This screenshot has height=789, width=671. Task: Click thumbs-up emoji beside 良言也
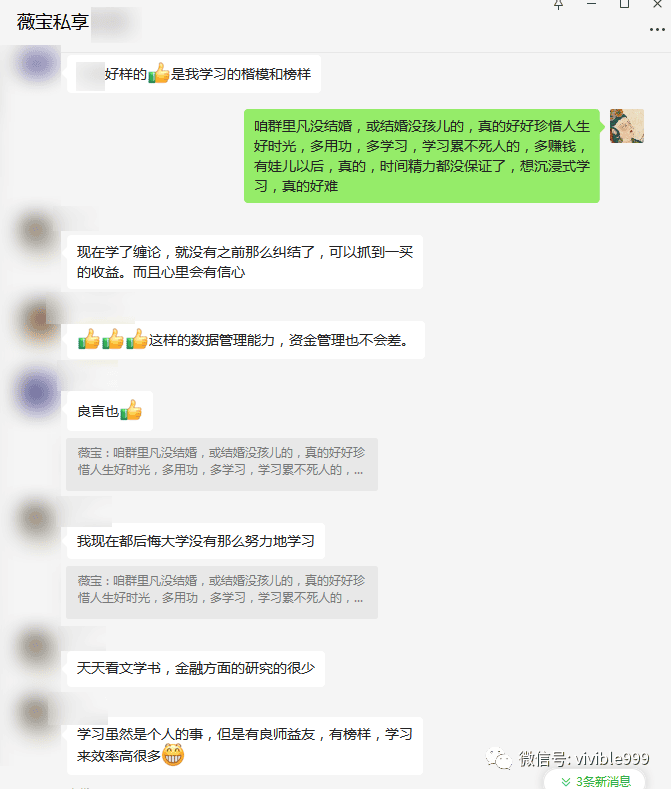click(x=131, y=411)
